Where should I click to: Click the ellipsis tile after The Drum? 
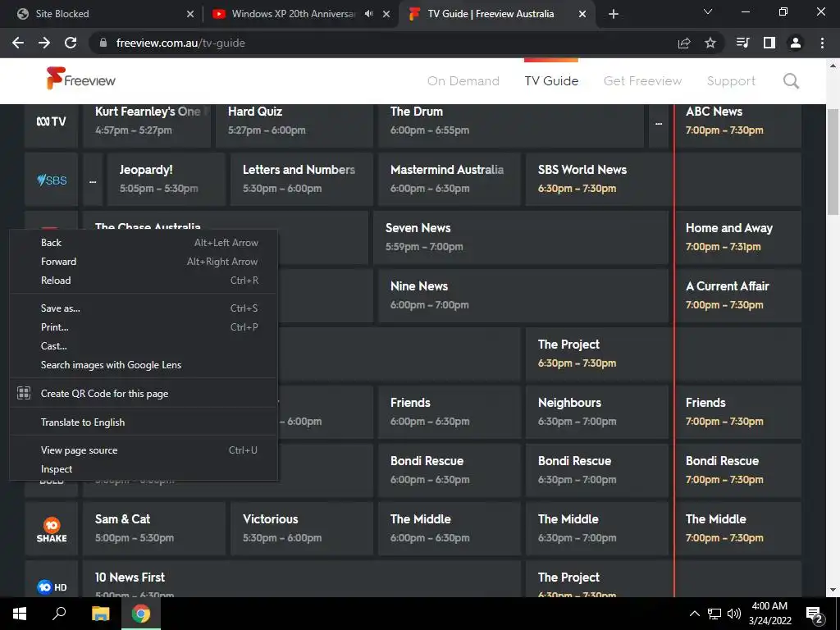coord(659,126)
